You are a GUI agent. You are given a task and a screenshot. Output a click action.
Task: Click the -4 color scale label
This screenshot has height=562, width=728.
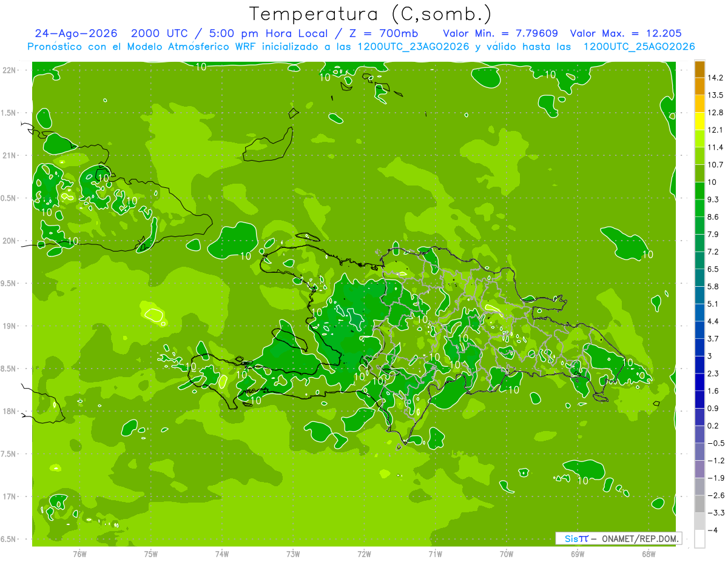[x=713, y=530]
